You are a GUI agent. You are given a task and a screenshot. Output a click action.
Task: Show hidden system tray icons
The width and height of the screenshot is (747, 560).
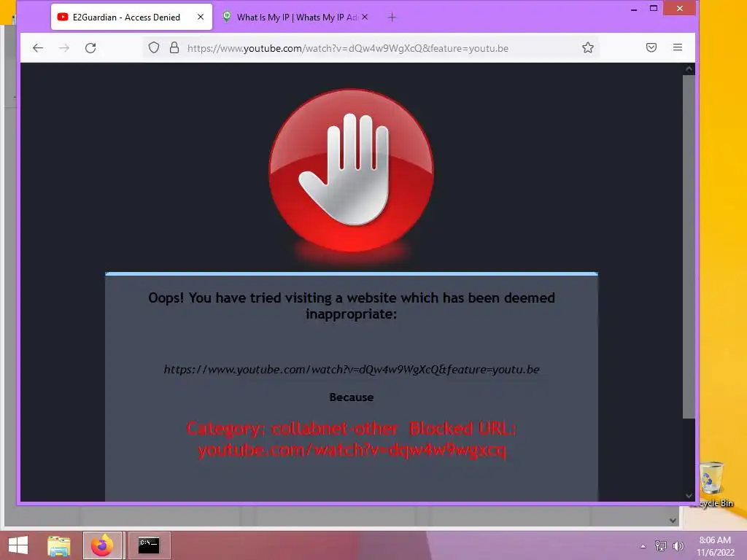click(x=643, y=546)
